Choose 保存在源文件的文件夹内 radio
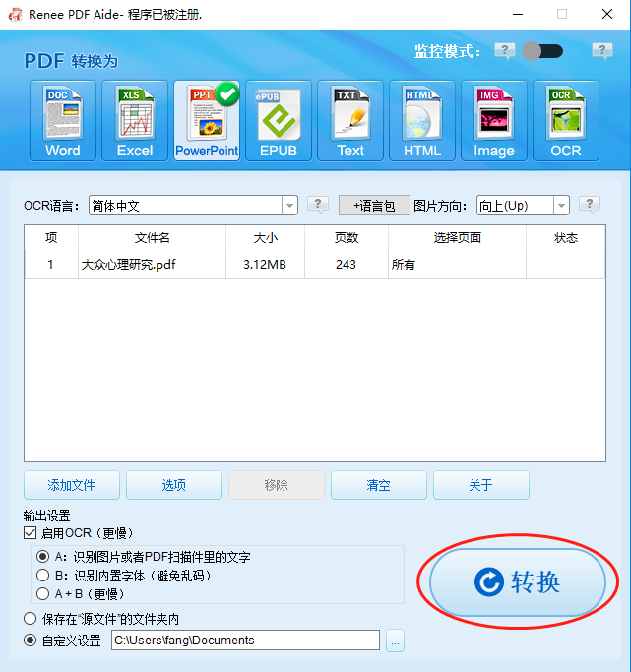Image resolution: width=631 pixels, height=672 pixels. point(30,619)
